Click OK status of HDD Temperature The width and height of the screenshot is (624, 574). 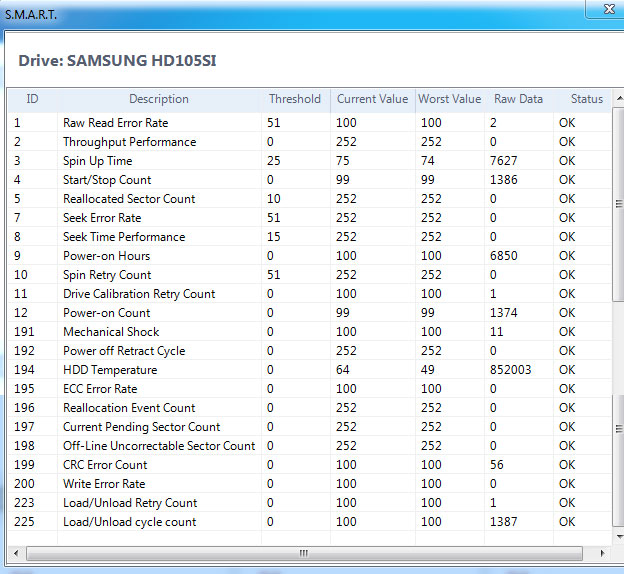pyautogui.click(x=567, y=370)
